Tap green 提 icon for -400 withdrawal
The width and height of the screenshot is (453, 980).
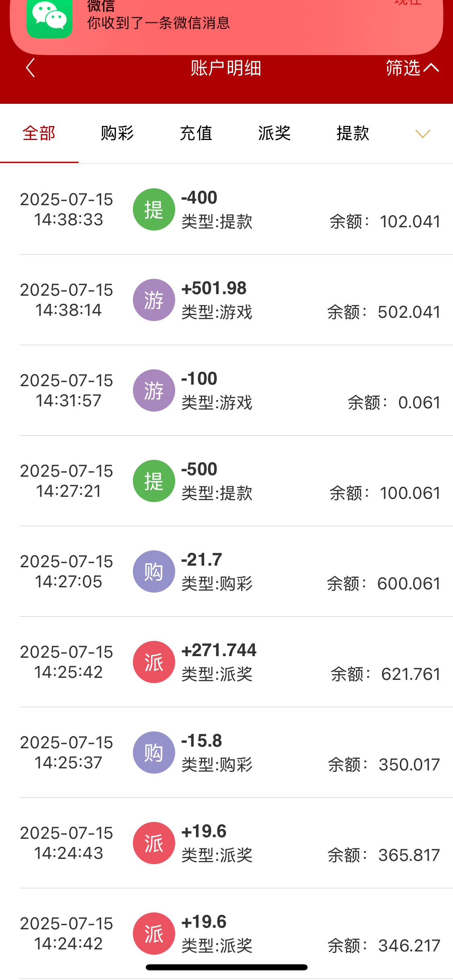(x=154, y=210)
